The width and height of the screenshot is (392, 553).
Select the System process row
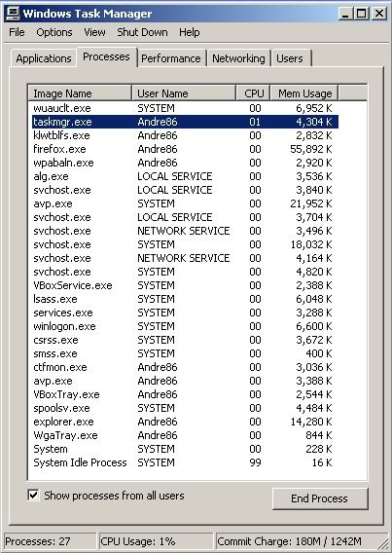pyautogui.click(x=185, y=449)
